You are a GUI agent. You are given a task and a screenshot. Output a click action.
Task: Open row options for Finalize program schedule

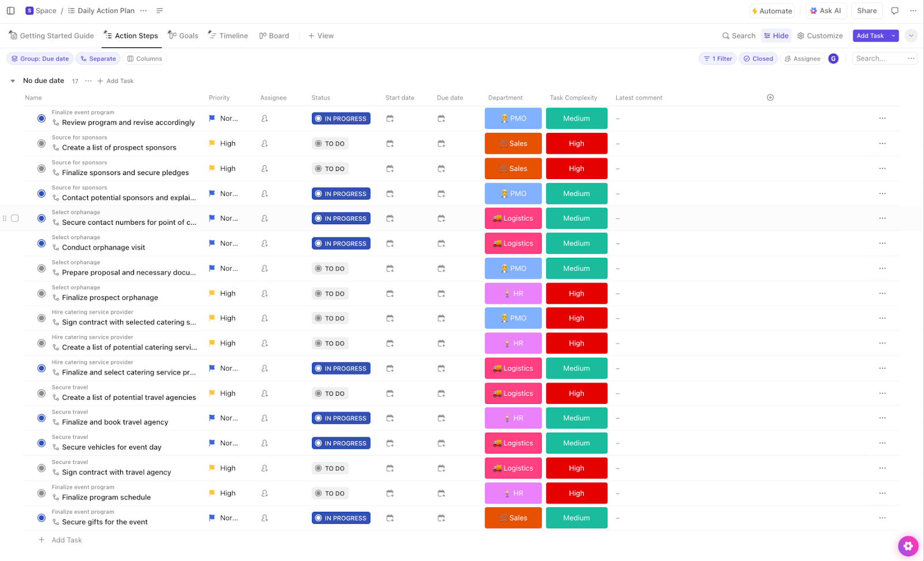(x=882, y=493)
